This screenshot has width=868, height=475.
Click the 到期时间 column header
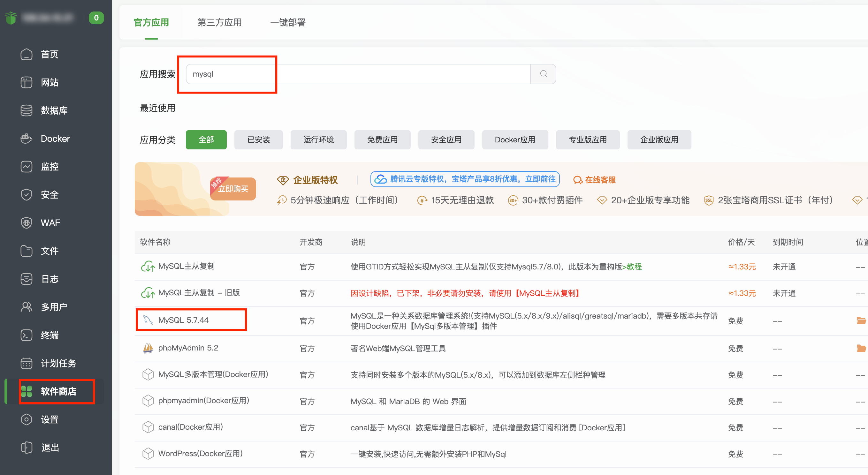tap(788, 242)
